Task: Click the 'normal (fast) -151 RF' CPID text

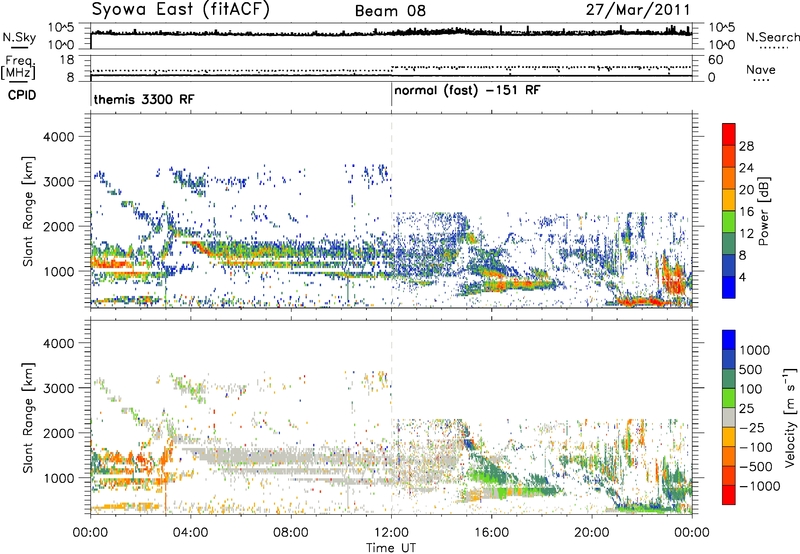Action: pyautogui.click(x=467, y=91)
